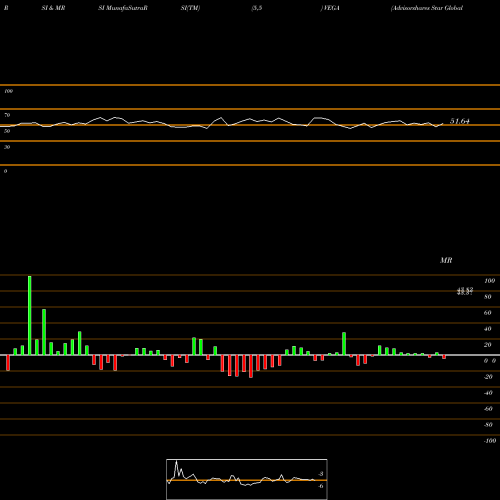The image size is (500, 500).
Task: Click the ')VEGA' ticker label
Action: (330, 8)
